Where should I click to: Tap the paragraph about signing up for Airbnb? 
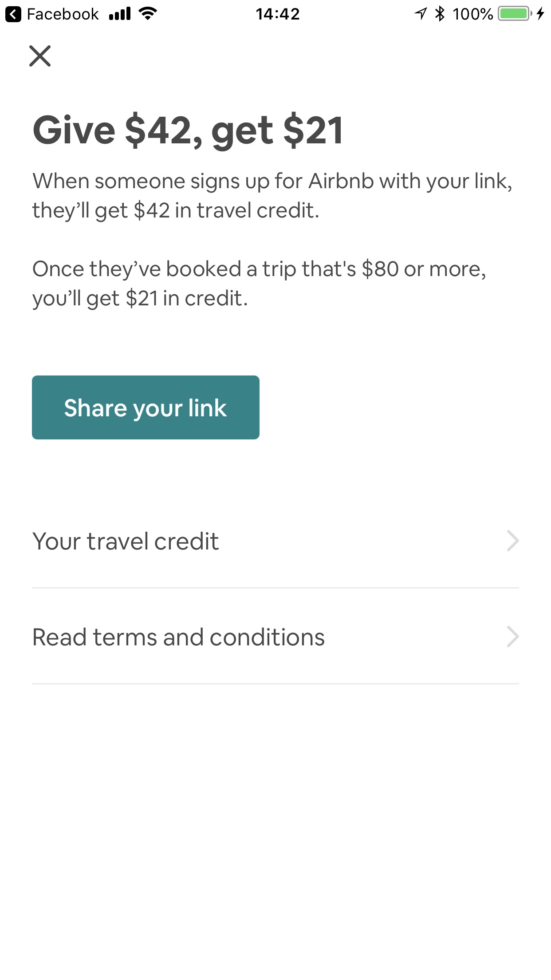(272, 196)
